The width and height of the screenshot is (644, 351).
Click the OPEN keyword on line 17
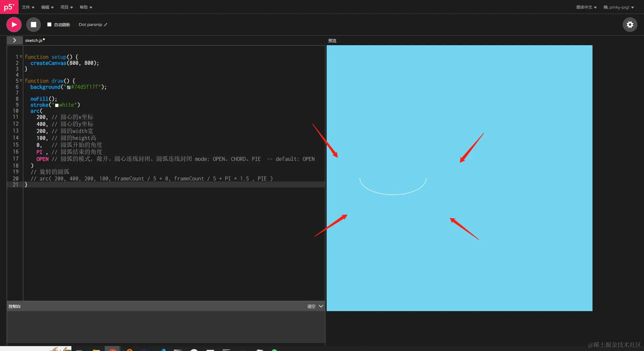[x=42, y=159]
